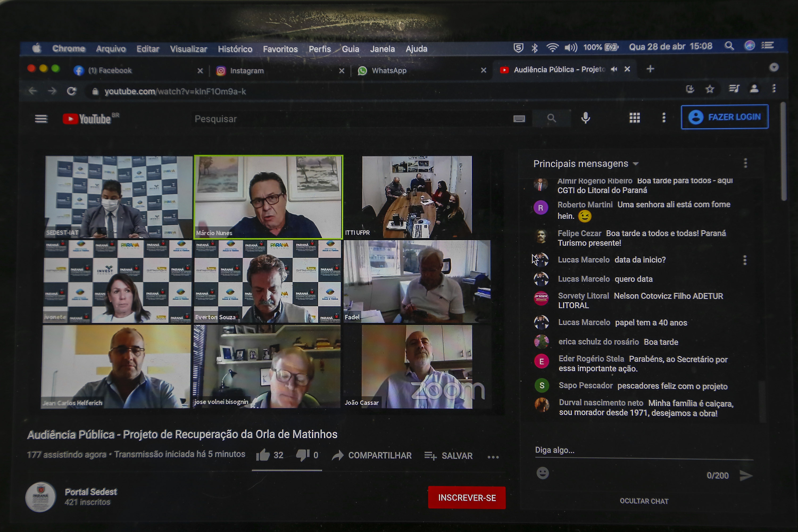The height and width of the screenshot is (532, 798).
Task: Open the YouTube apps grid icon
Action: 634,118
